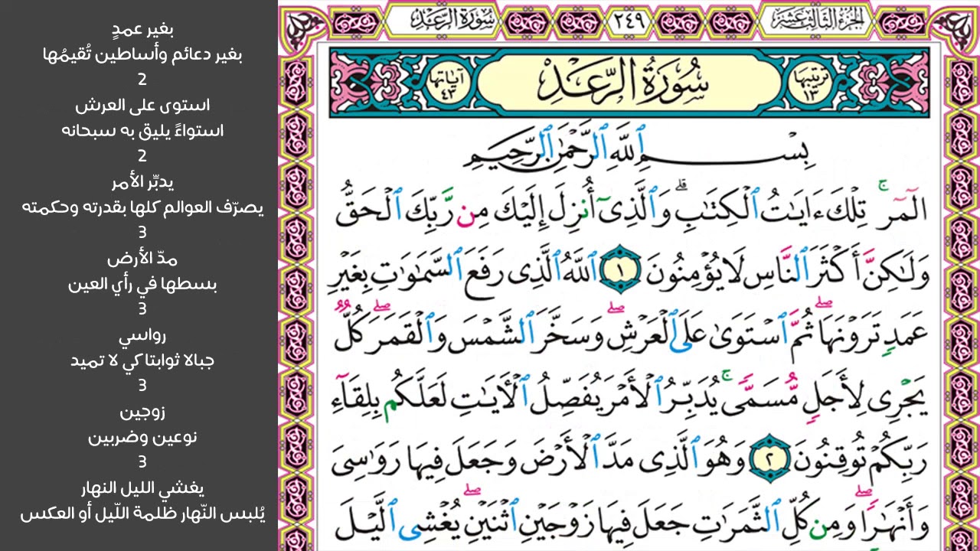Screen dimensions: 980x551
Task: Select the explanation 'بغير دعائم وأساطين تُقيمُها'
Action: coord(142,55)
